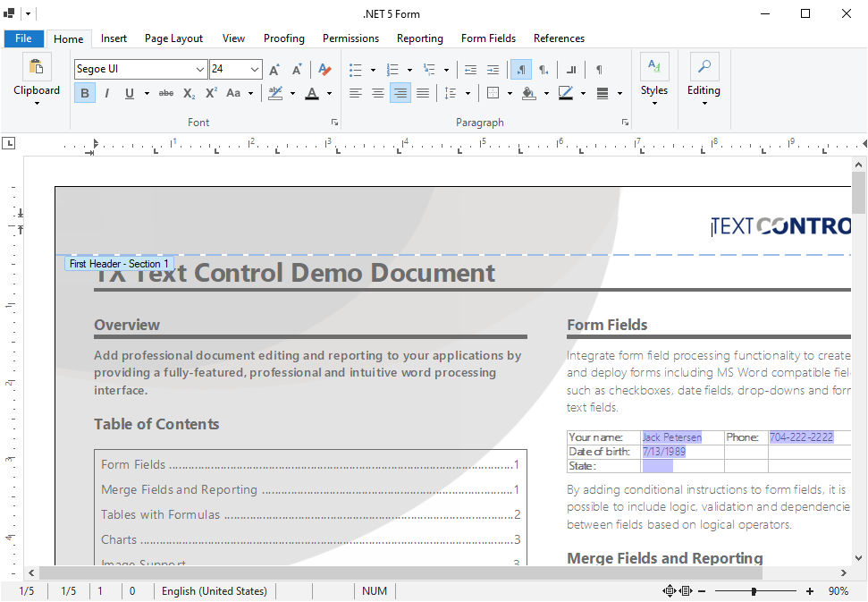
Task: Toggle display of control characters
Action: click(x=599, y=70)
